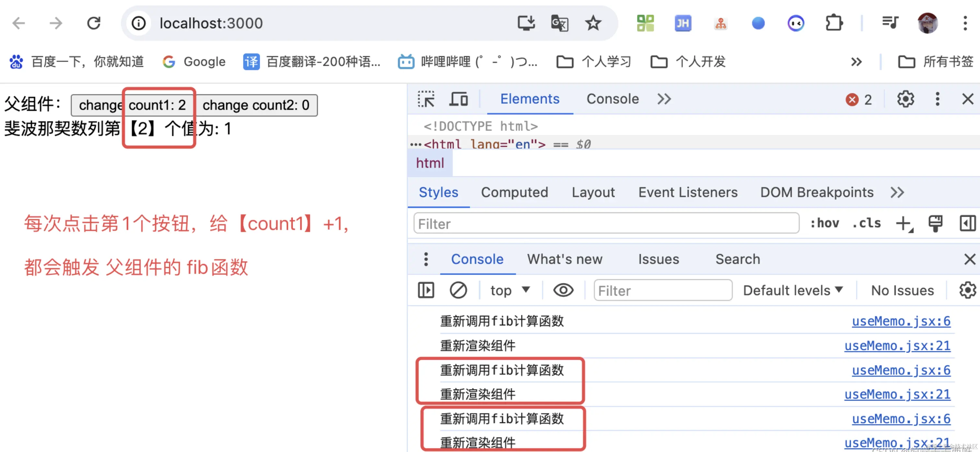Click the clear console icon
The height and width of the screenshot is (452, 980).
(458, 290)
